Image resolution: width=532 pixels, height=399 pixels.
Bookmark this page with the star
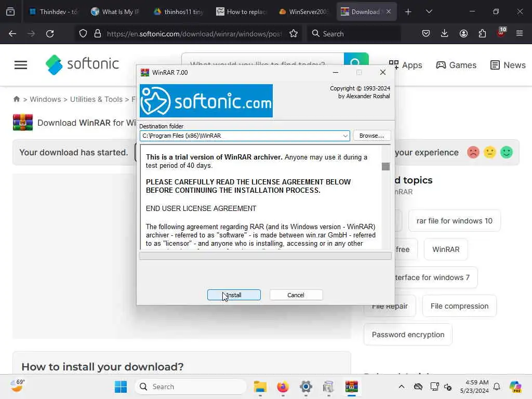[294, 34]
